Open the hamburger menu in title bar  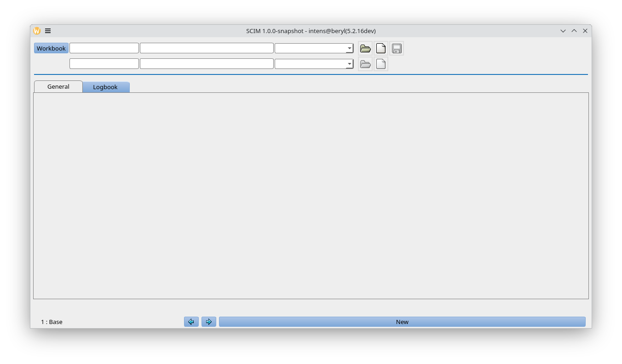tap(48, 31)
